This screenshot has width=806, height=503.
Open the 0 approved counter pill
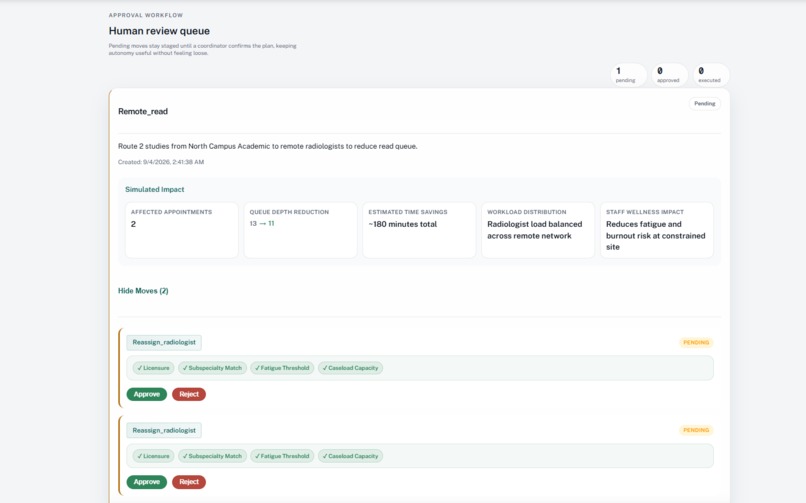(669, 74)
